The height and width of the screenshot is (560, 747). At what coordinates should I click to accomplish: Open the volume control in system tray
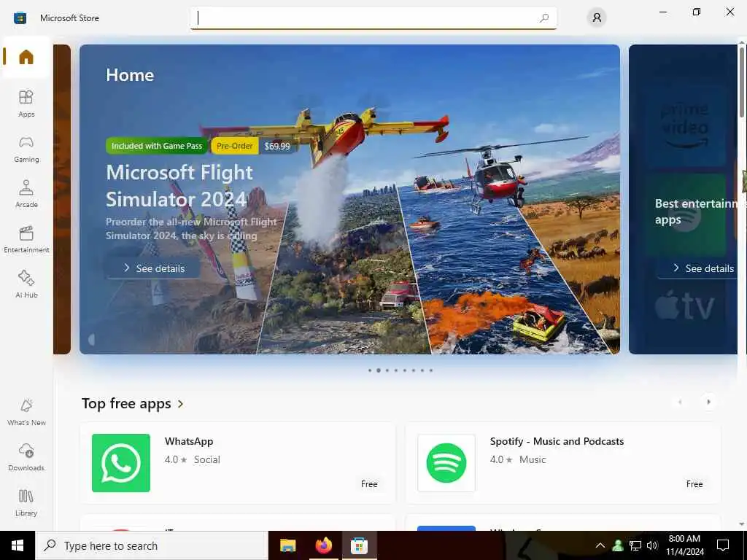pos(652,545)
